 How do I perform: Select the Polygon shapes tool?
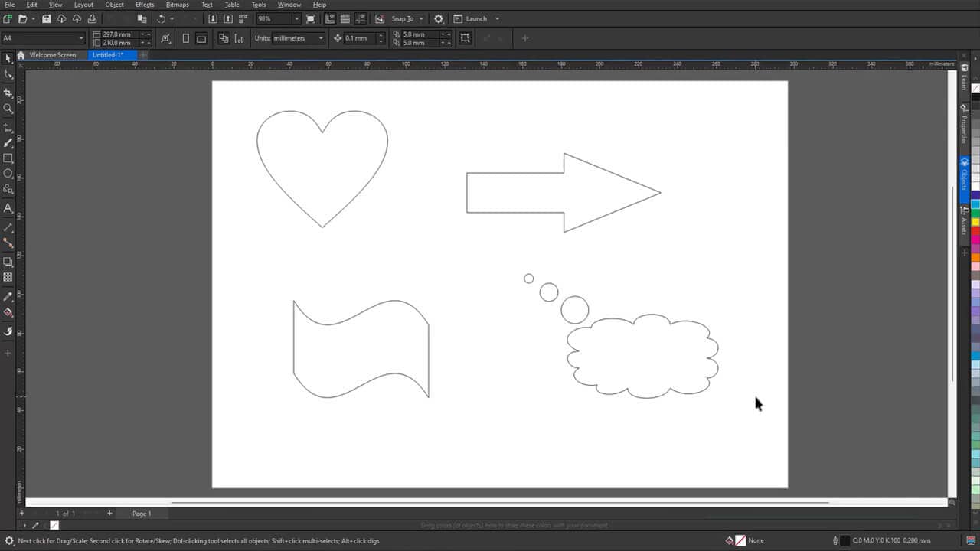(x=8, y=189)
